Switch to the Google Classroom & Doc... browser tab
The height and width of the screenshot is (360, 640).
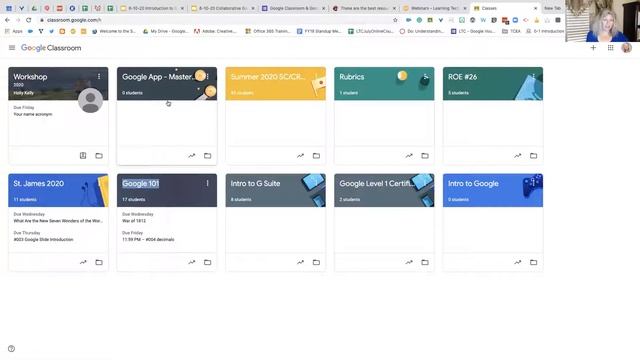point(292,8)
